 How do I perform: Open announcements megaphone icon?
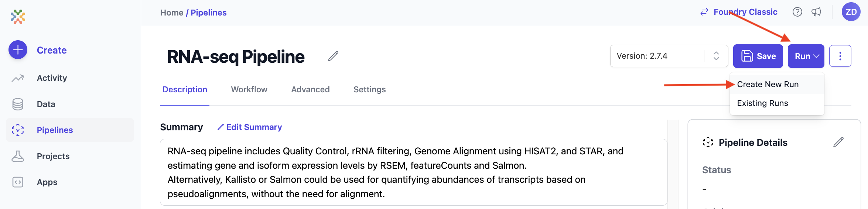(x=816, y=12)
